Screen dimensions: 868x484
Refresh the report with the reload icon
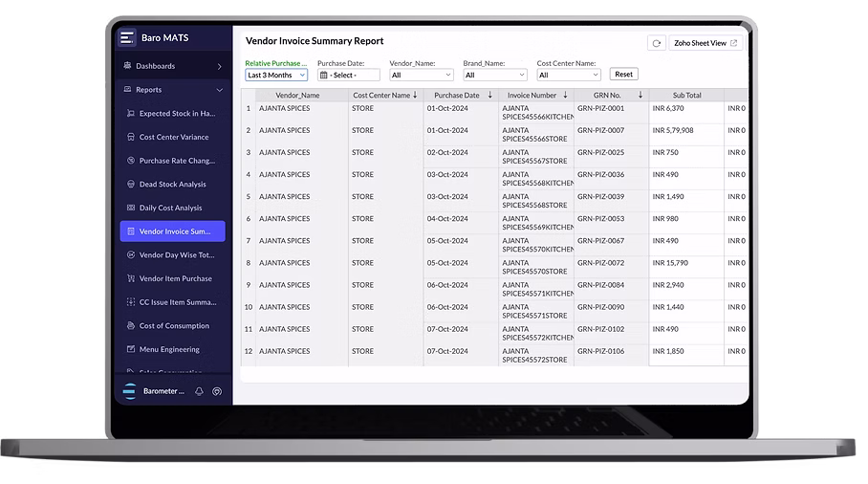657,43
